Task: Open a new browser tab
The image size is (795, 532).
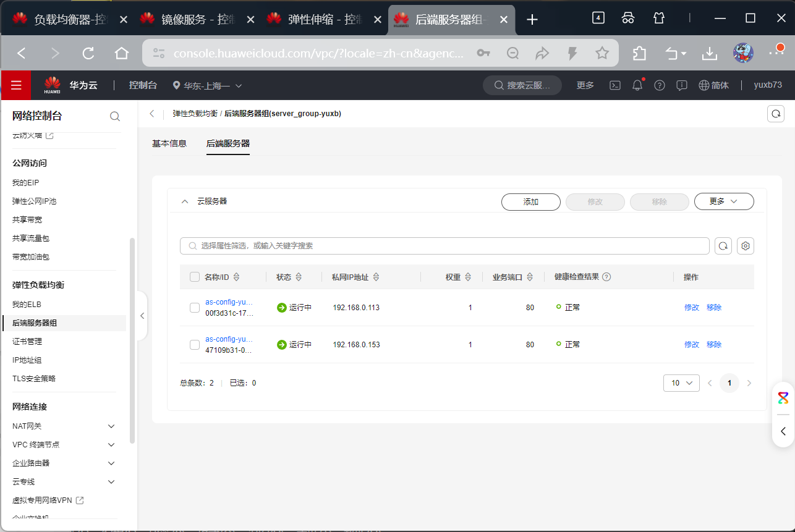Action: (x=532, y=19)
